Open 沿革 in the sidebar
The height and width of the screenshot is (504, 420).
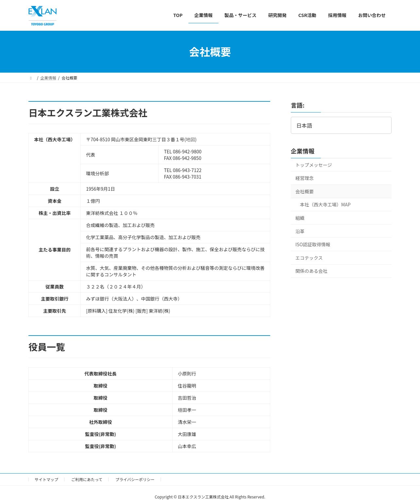pyautogui.click(x=341, y=231)
